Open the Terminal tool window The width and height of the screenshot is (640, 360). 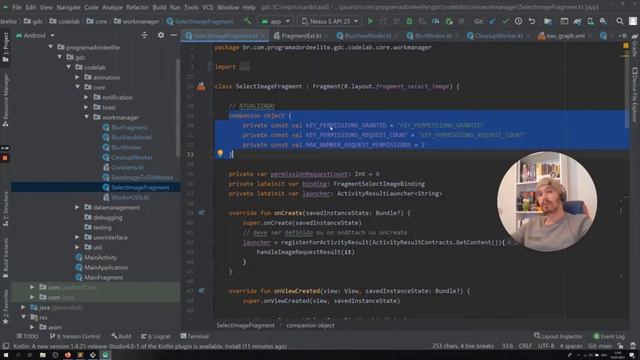pyautogui.click(x=195, y=336)
